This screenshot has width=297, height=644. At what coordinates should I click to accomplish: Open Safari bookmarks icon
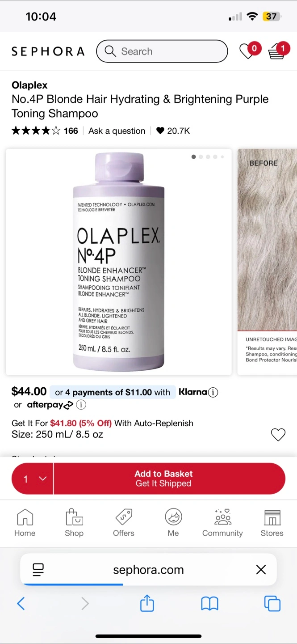click(209, 604)
